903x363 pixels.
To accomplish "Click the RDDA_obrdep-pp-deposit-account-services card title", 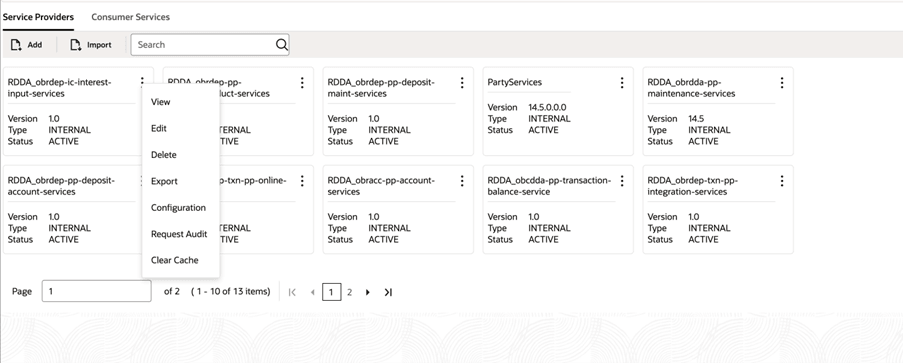I will tap(61, 186).
